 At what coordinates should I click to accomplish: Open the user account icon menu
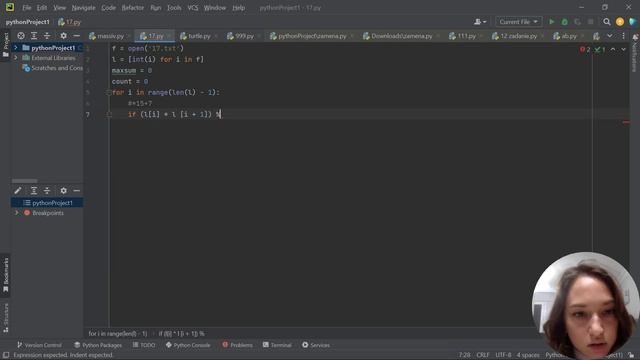click(x=480, y=22)
